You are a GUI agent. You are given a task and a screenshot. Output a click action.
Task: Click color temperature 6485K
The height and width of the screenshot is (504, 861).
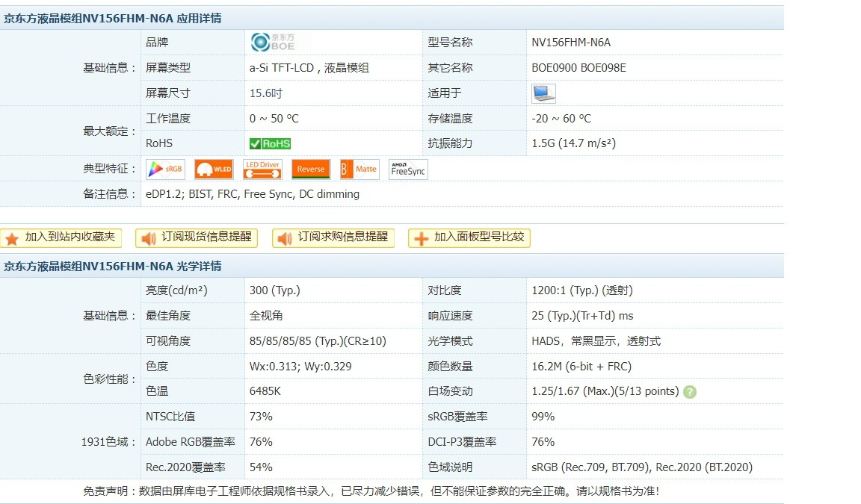[265, 391]
